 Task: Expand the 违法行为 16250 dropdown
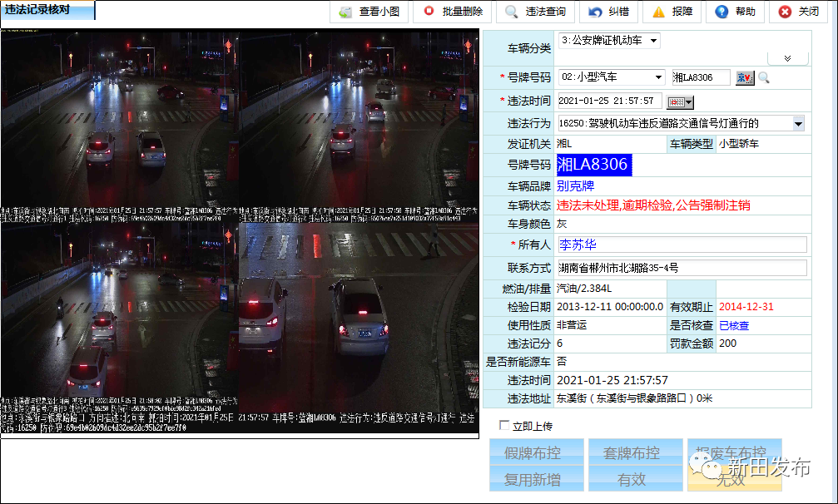point(798,124)
